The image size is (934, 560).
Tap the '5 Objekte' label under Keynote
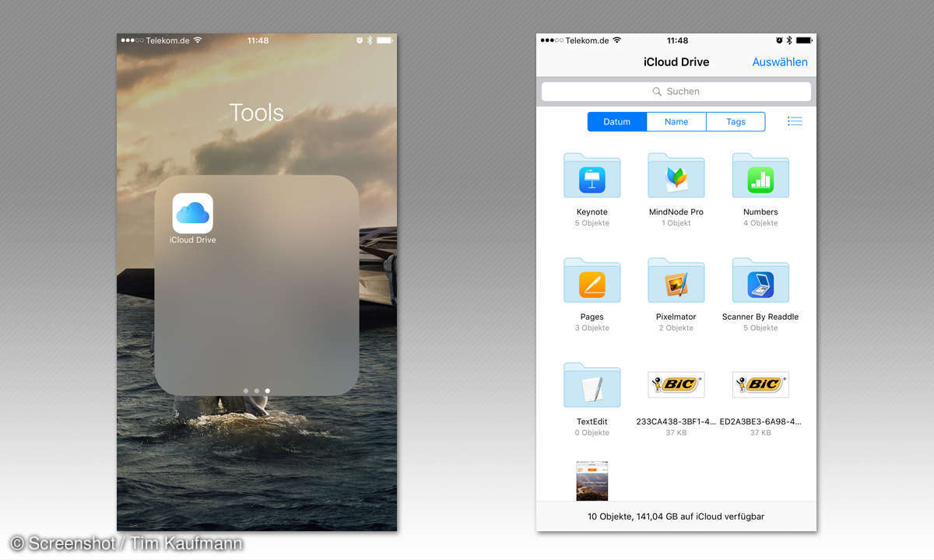pyautogui.click(x=592, y=223)
